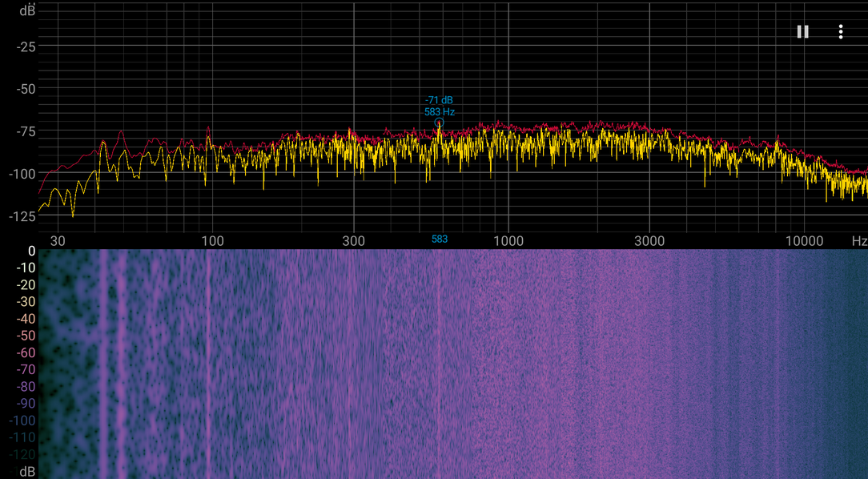Click the 100 Hz axis label
868x479 pixels.
(212, 241)
